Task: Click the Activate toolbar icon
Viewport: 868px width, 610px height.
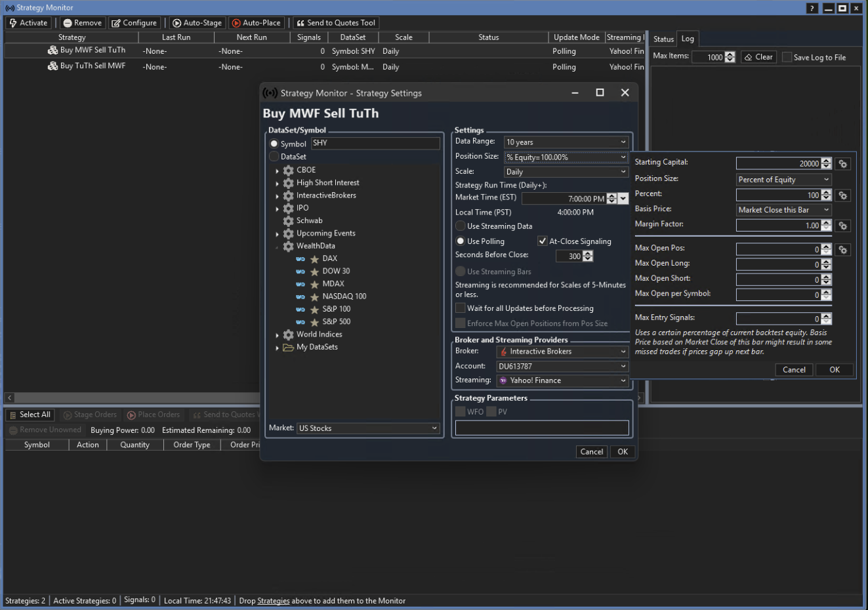Action: point(13,23)
